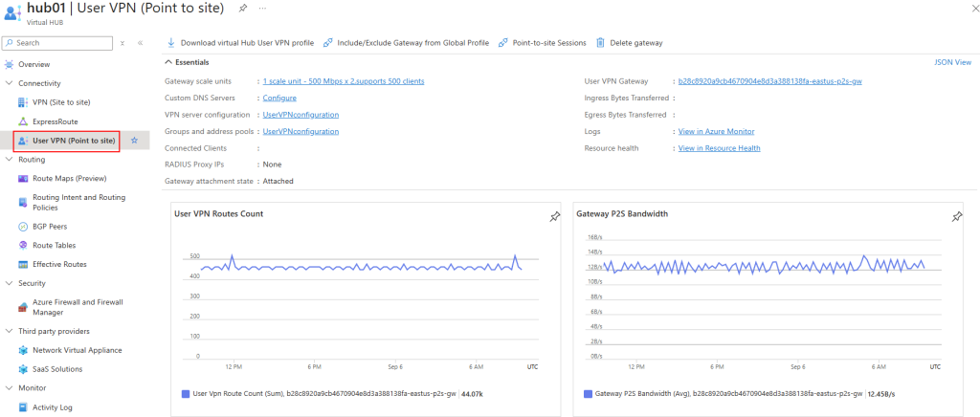Open JSON View link
This screenshot has width=980, height=417.
click(x=952, y=62)
